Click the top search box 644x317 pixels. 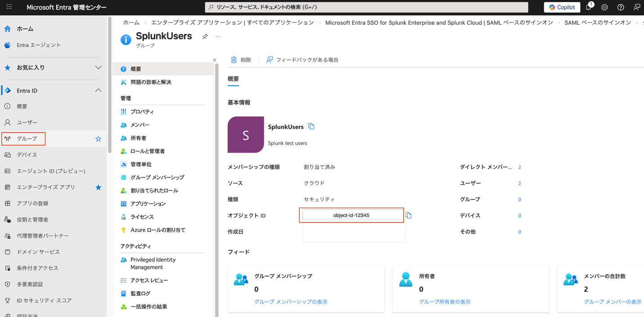[x=366, y=7]
